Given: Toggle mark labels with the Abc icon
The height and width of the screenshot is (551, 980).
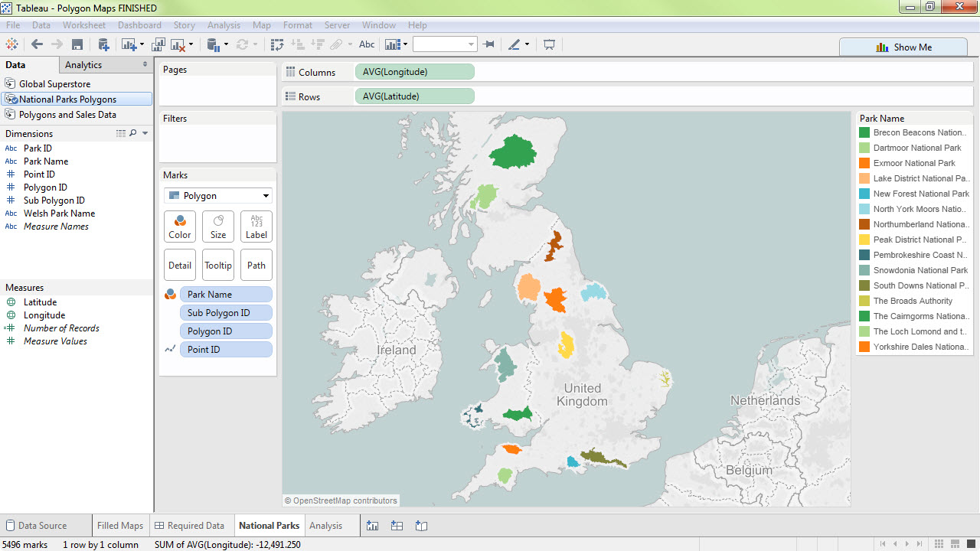Looking at the screenshot, I should point(367,44).
